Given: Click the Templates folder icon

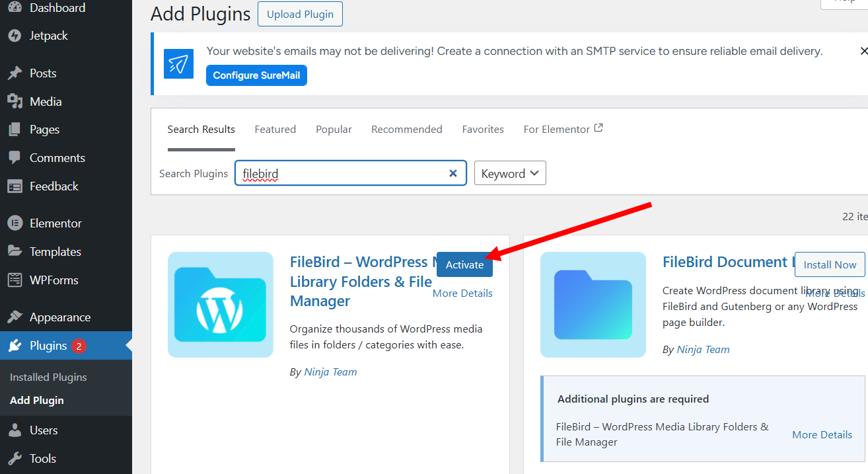Looking at the screenshot, I should (x=15, y=252).
